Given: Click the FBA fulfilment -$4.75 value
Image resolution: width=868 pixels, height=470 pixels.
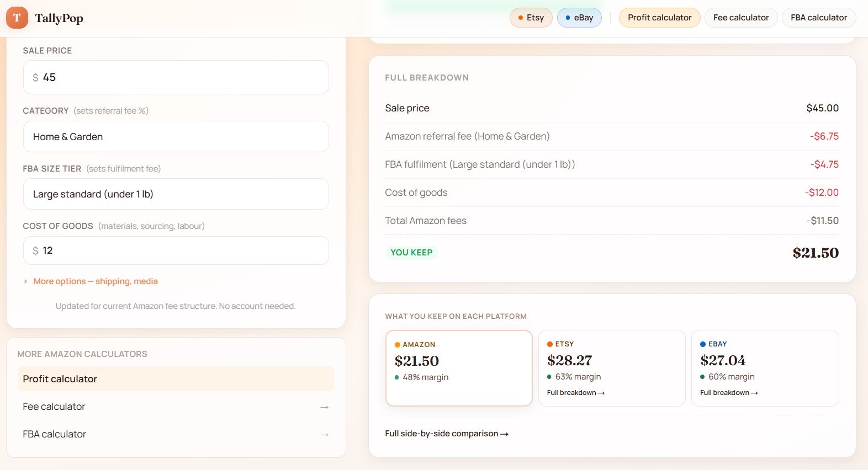Looking at the screenshot, I should 824,164.
